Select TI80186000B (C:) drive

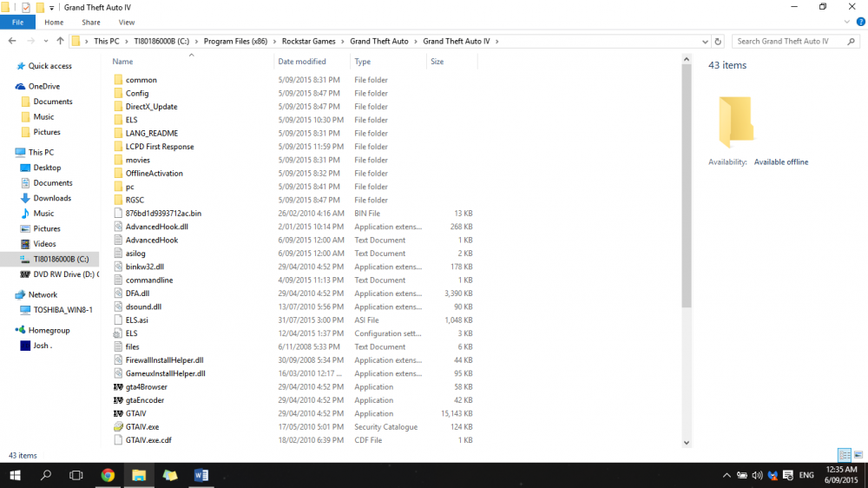point(61,260)
